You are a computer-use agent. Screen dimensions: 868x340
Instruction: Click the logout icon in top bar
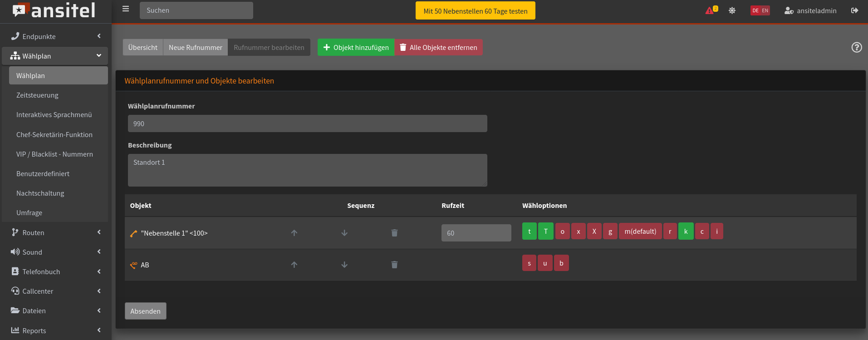854,10
